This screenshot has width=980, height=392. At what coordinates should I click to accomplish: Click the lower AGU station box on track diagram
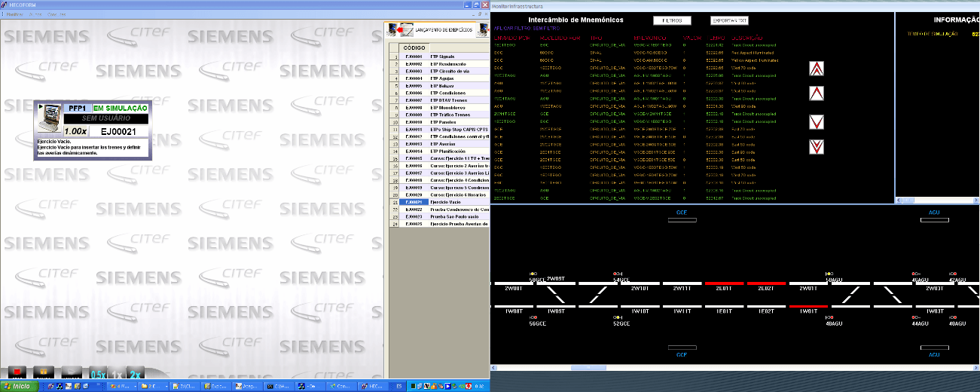point(934,348)
